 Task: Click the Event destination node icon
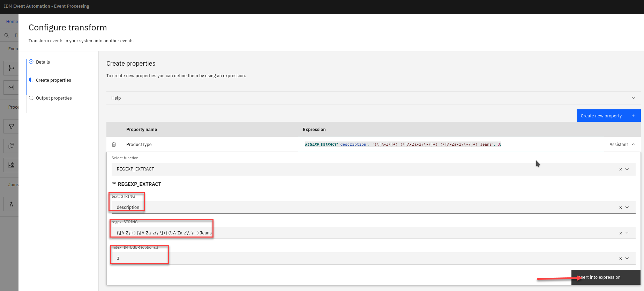(x=11, y=87)
